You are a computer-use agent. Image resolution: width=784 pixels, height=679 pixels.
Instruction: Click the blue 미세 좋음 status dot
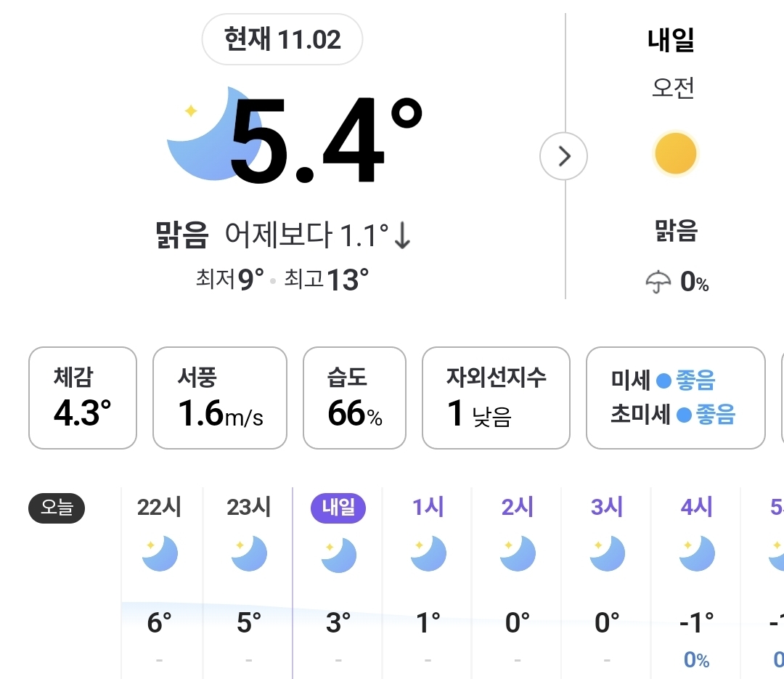663,381
